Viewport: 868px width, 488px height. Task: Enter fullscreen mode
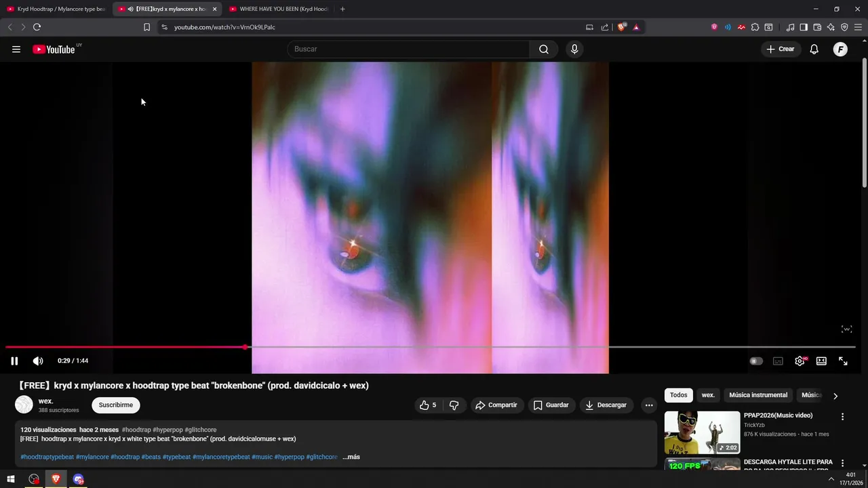click(843, 361)
